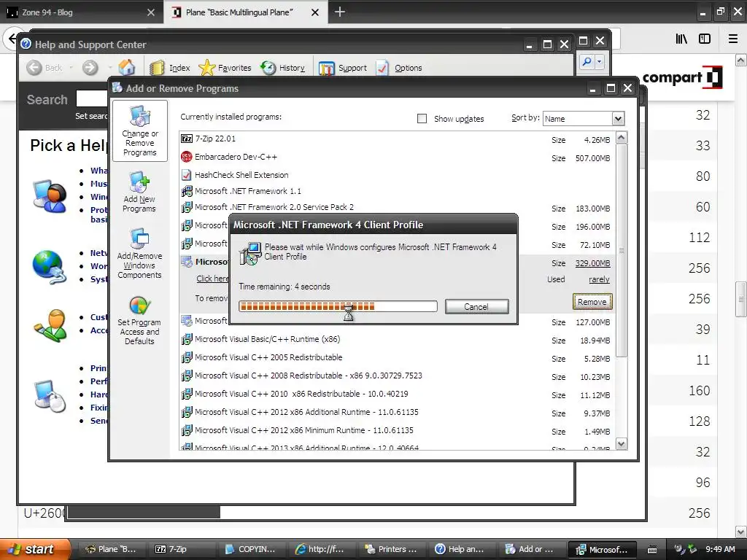Open the browser hamburger menu
Viewport: 747px width, 560px height.
coord(733,39)
